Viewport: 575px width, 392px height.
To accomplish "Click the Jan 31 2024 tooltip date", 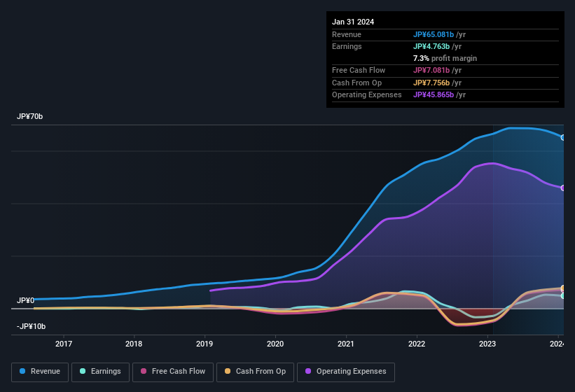I will pos(353,22).
